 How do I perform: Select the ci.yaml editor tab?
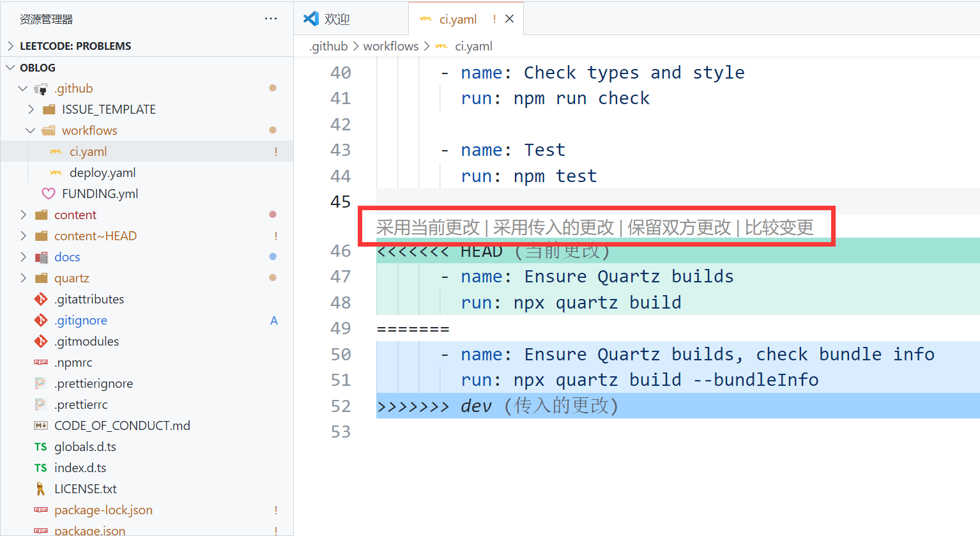point(457,19)
